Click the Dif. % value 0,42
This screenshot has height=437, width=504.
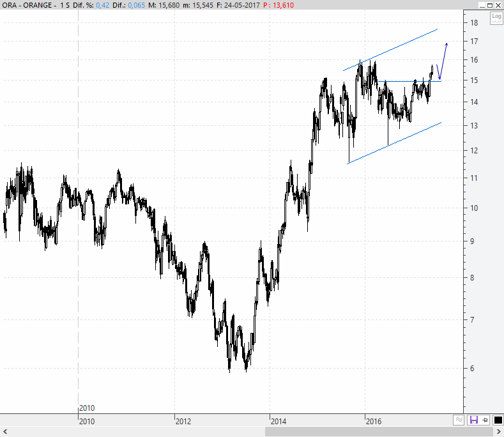pyautogui.click(x=103, y=5)
